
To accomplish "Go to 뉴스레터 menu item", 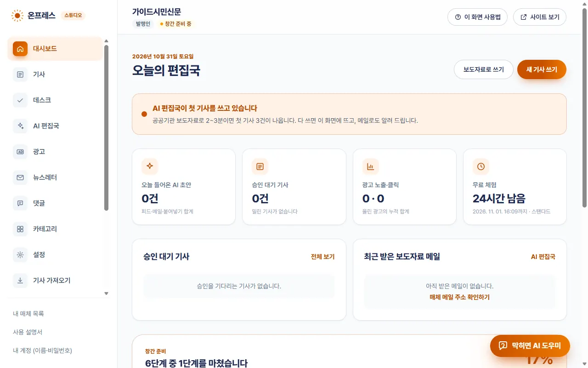I will [55, 178].
